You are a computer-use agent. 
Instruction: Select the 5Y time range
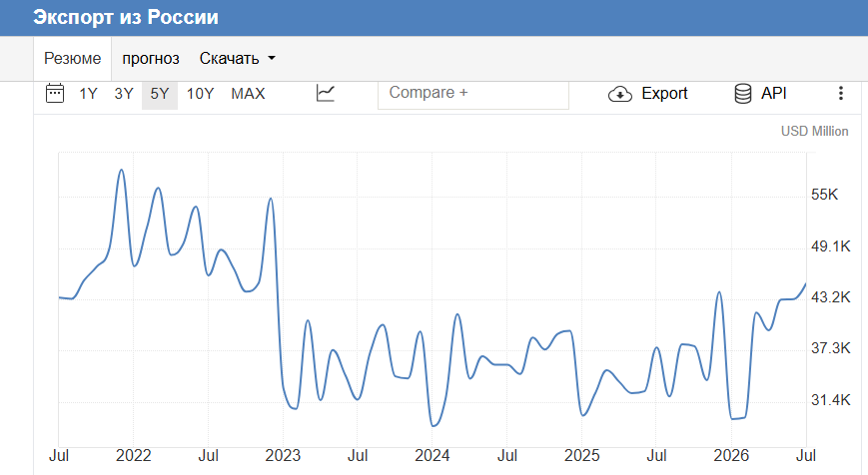click(x=160, y=94)
